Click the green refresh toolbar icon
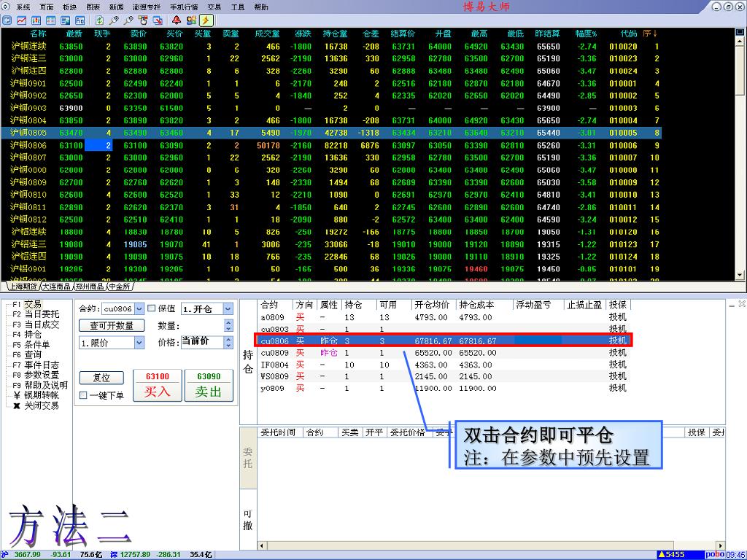747x560 pixels. click(x=99, y=20)
